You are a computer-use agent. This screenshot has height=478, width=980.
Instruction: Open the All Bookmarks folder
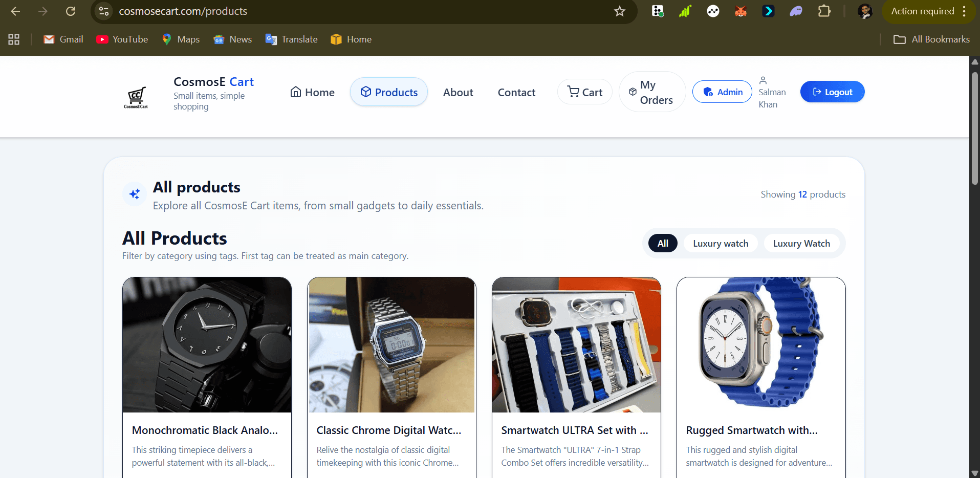click(x=931, y=39)
